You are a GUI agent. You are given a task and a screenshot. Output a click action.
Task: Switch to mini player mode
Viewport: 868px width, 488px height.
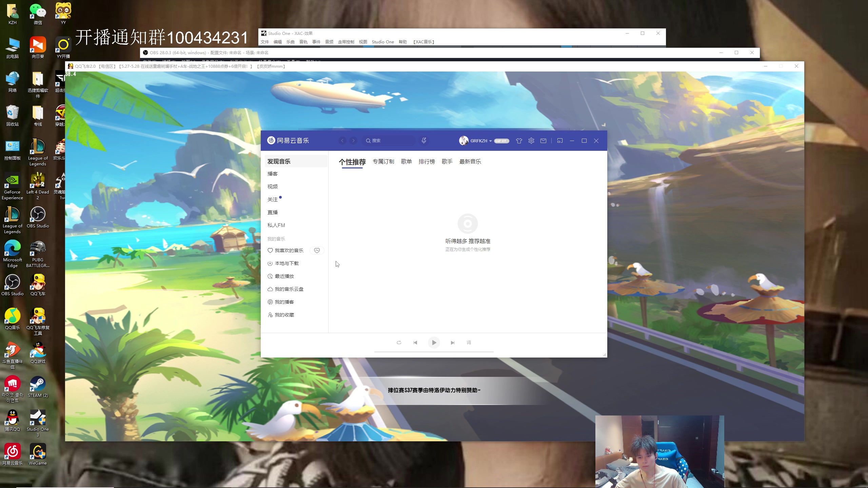[x=560, y=141]
